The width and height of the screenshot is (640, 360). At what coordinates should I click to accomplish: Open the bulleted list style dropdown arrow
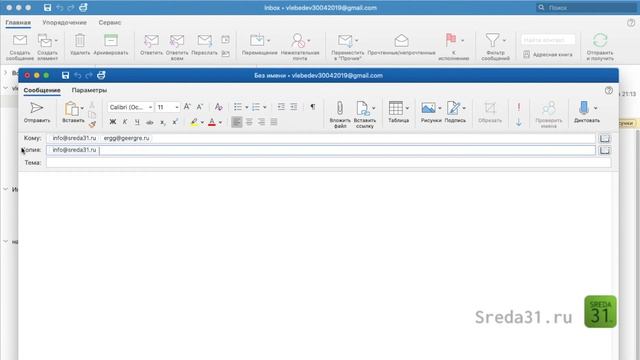coord(247,107)
